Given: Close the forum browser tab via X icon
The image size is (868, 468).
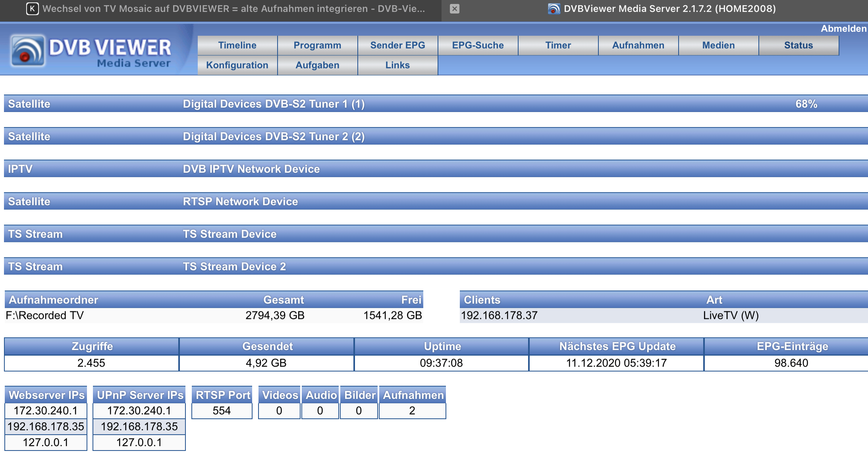Looking at the screenshot, I should [x=455, y=9].
